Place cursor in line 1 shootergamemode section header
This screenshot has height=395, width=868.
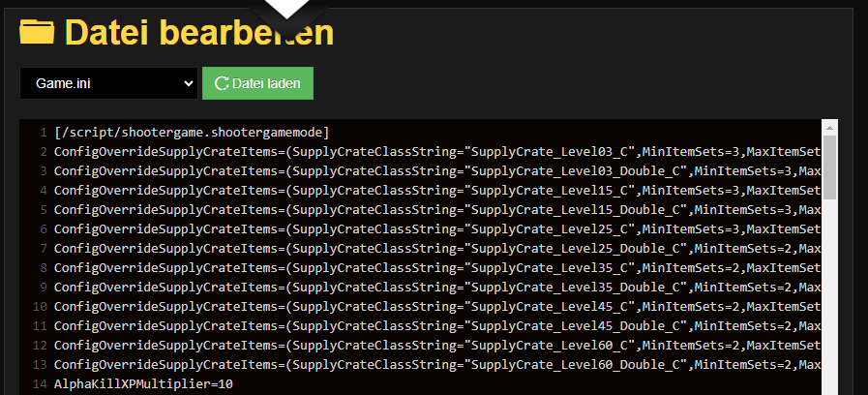pyautogui.click(x=192, y=133)
